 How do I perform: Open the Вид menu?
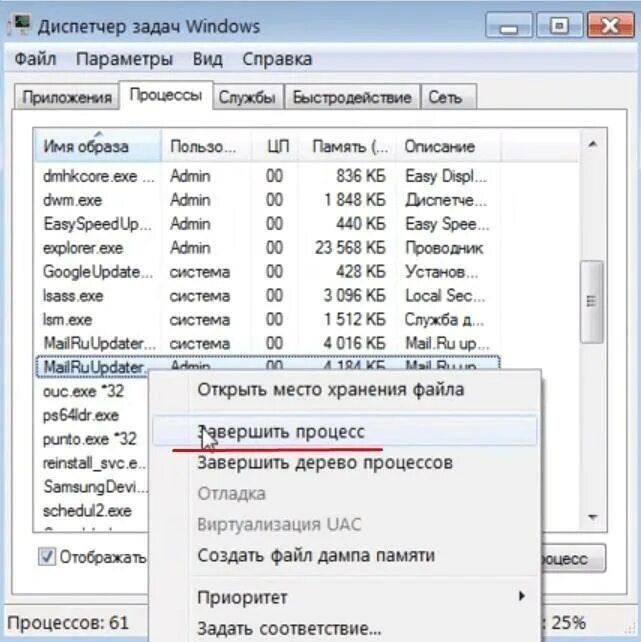pyautogui.click(x=208, y=59)
